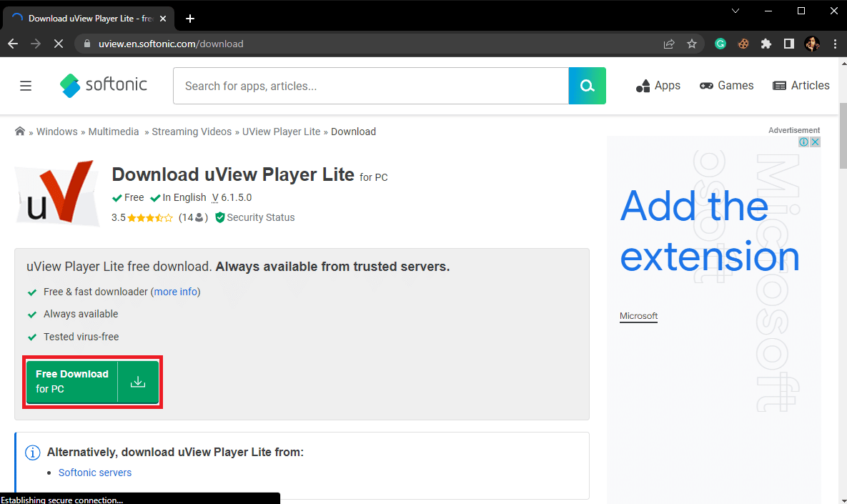Click the (14) user ratings count
Image resolution: width=847 pixels, height=504 pixels.
click(194, 217)
